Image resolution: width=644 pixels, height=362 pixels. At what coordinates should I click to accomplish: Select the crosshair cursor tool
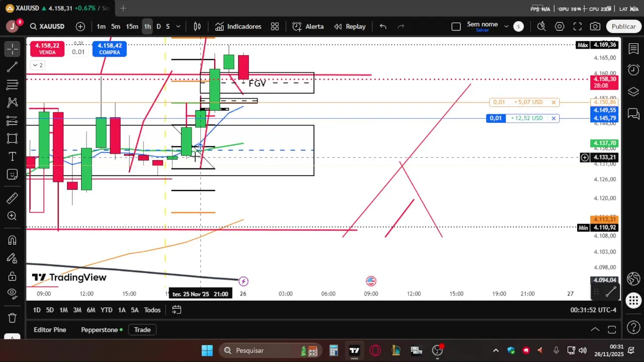(x=13, y=49)
